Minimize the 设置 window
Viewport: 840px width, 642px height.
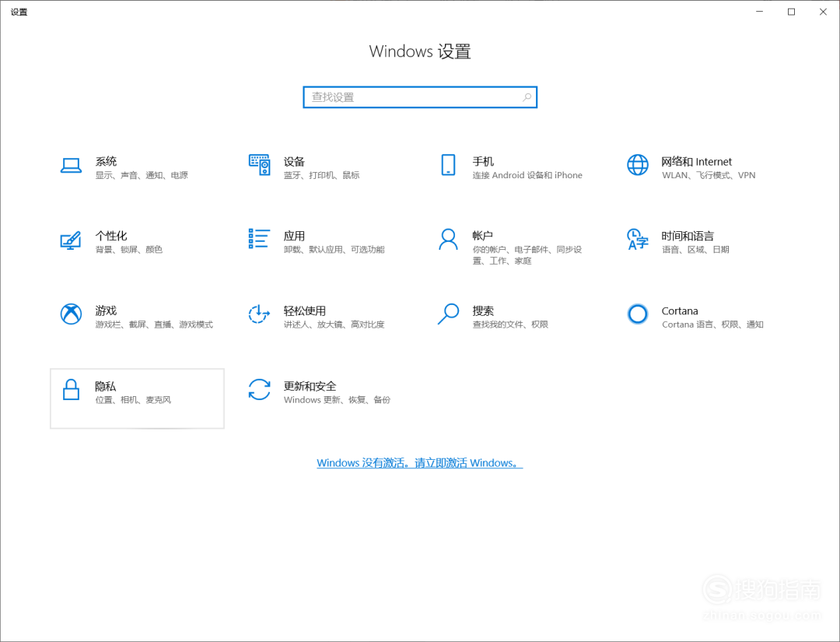click(x=759, y=12)
